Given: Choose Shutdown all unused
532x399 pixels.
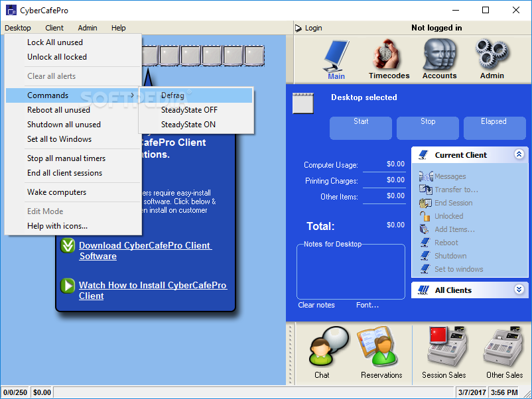Looking at the screenshot, I should click(73, 125).
